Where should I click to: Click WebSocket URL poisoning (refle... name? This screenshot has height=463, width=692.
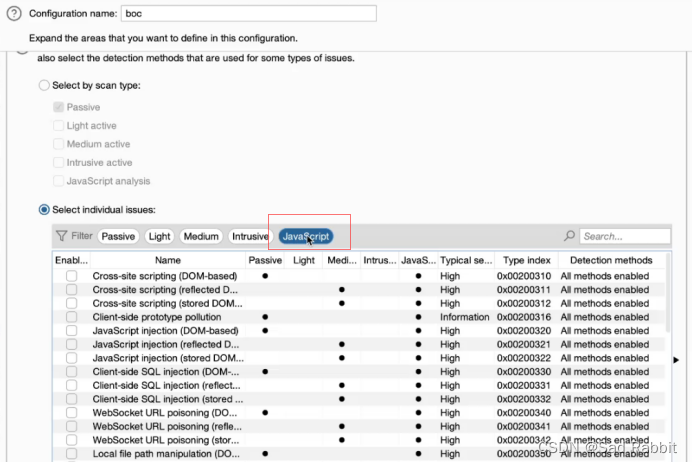click(167, 427)
